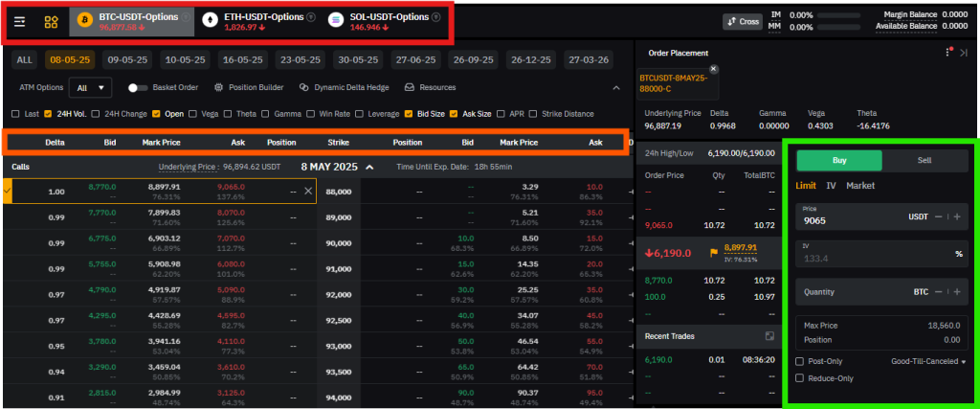The width and height of the screenshot is (980, 409).
Task: Click info icon beside ETH-USDT-Options
Action: [312, 17]
